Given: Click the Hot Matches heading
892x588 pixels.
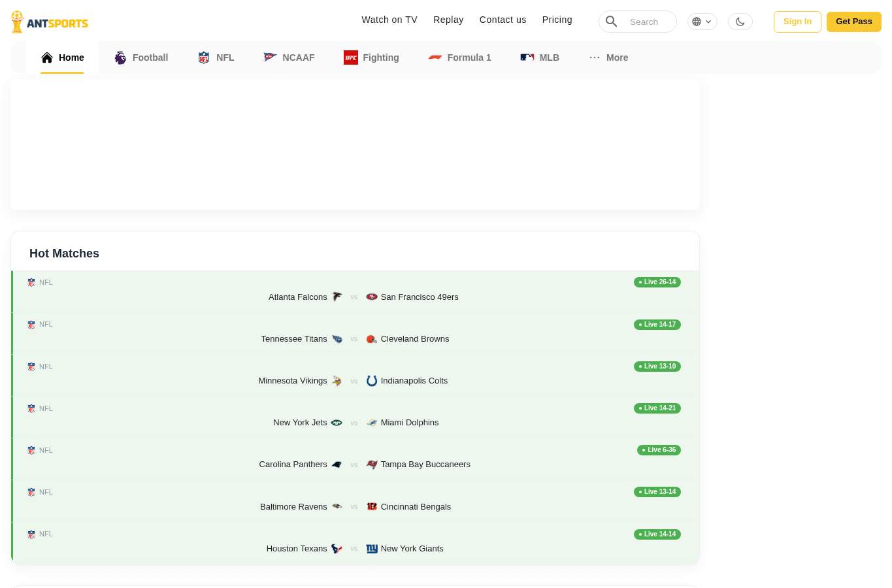Looking at the screenshot, I should click(x=64, y=253).
